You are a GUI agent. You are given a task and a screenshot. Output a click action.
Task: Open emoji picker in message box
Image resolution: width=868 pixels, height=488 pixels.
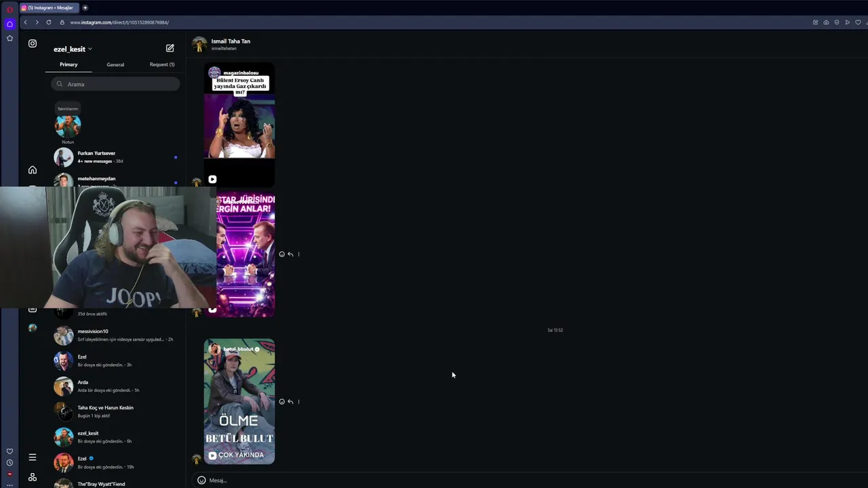pyautogui.click(x=201, y=480)
